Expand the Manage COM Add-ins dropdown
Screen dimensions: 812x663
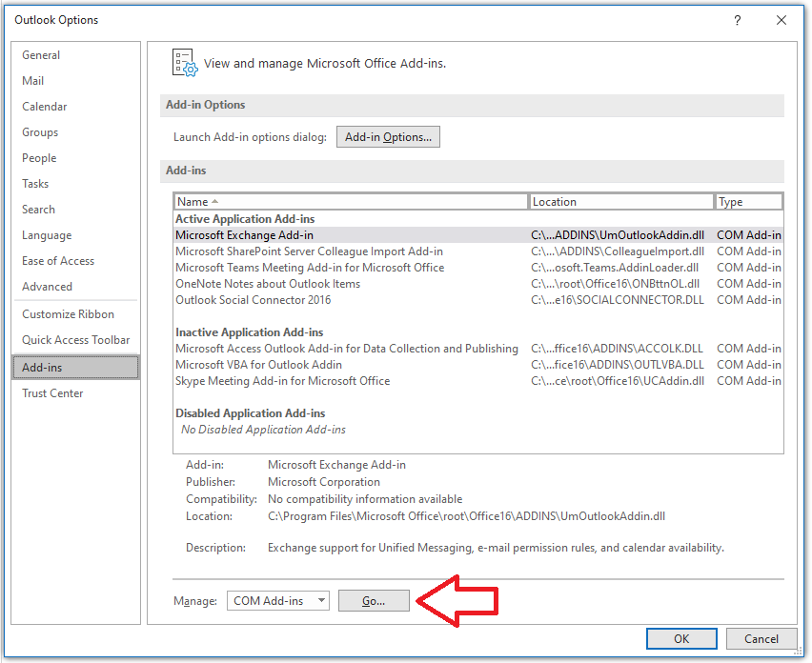coord(277,601)
